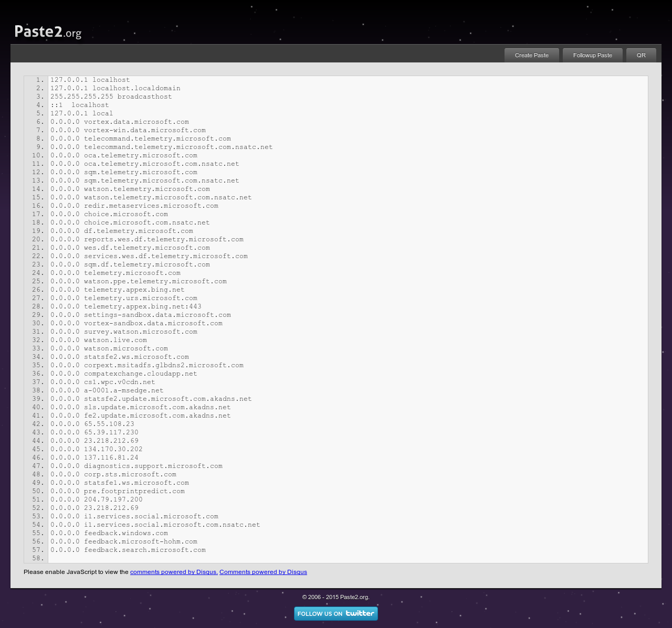
Task: Click the '0.0.0.0 134.170.30.202' line
Action: coord(97,449)
